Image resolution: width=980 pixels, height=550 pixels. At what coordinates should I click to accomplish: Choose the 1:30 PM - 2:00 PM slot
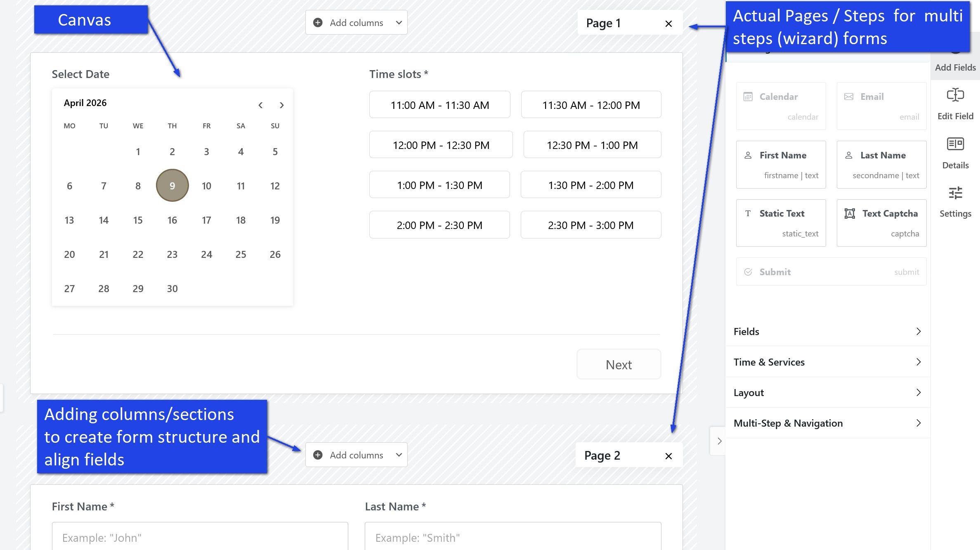590,185
